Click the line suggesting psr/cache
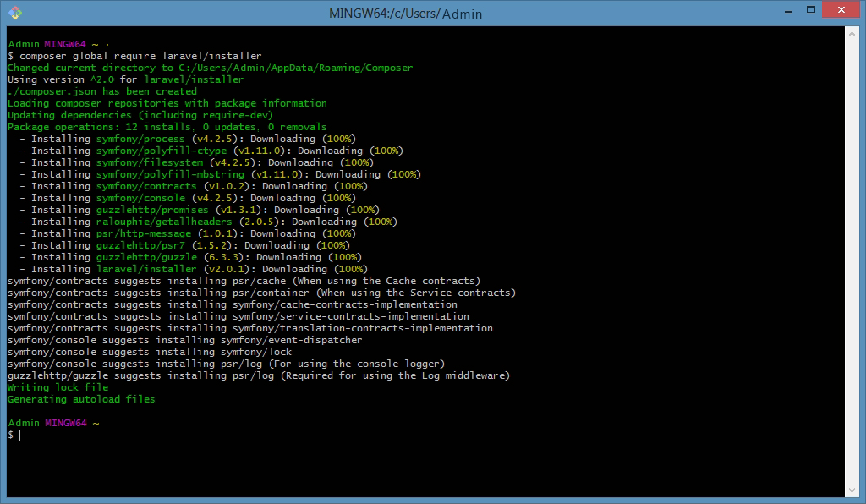Viewport: 866px width, 504px height. click(244, 282)
